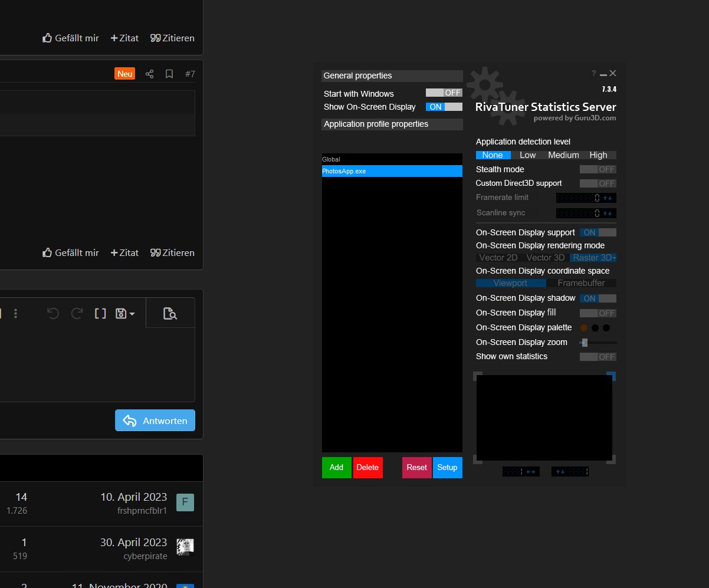Screen dimensions: 709x588
Task: Click the F avatar of frshprncfblr1
Action: [x=185, y=502]
